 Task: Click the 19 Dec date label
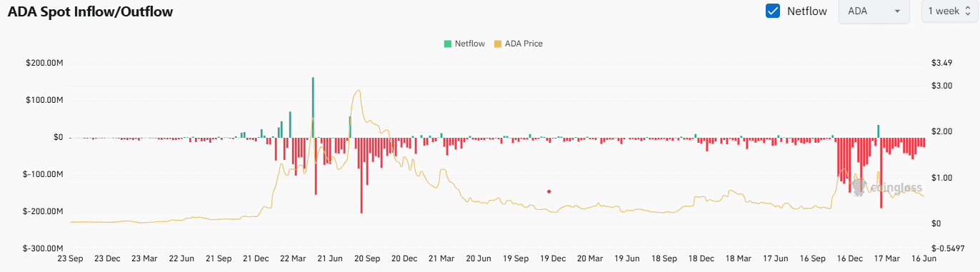(x=553, y=259)
